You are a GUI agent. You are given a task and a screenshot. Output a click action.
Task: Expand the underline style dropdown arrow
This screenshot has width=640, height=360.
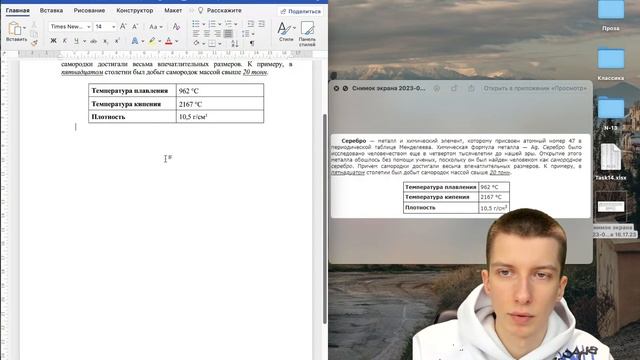click(84, 41)
